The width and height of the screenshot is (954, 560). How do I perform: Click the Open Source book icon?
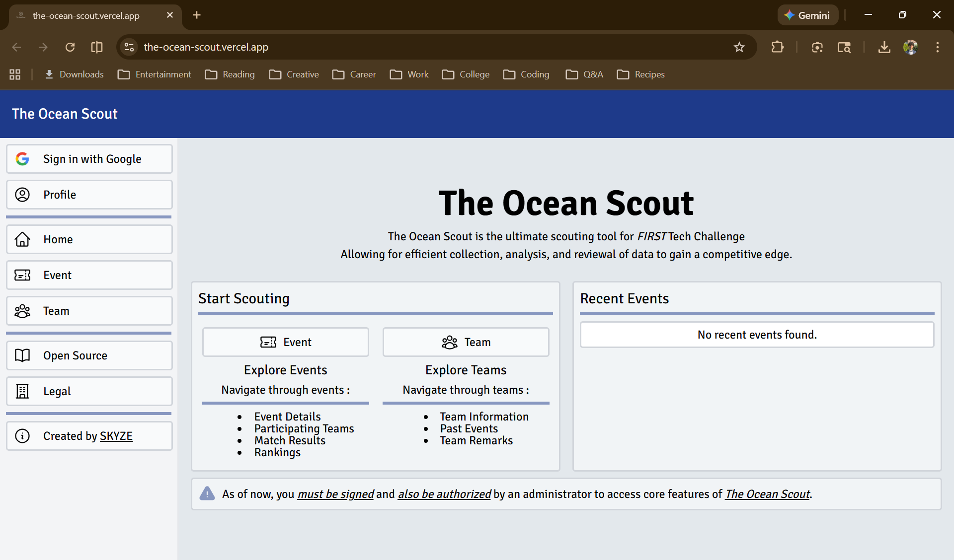point(22,355)
